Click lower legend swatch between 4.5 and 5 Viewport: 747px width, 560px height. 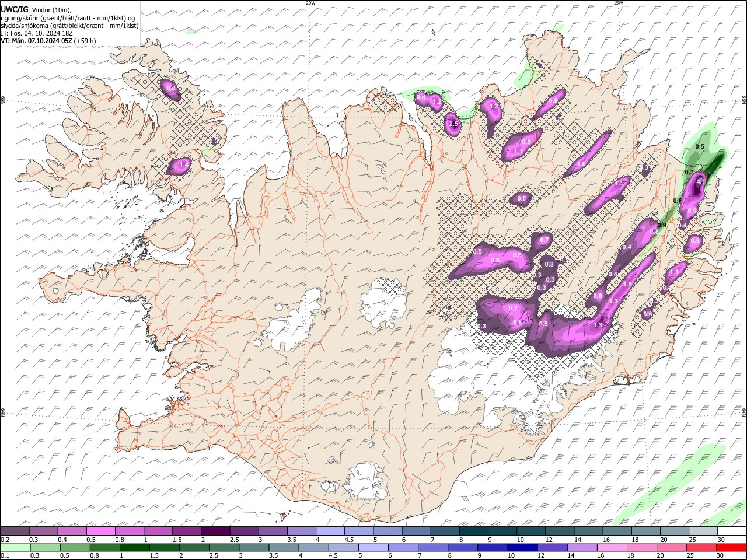pyautogui.click(x=343, y=547)
